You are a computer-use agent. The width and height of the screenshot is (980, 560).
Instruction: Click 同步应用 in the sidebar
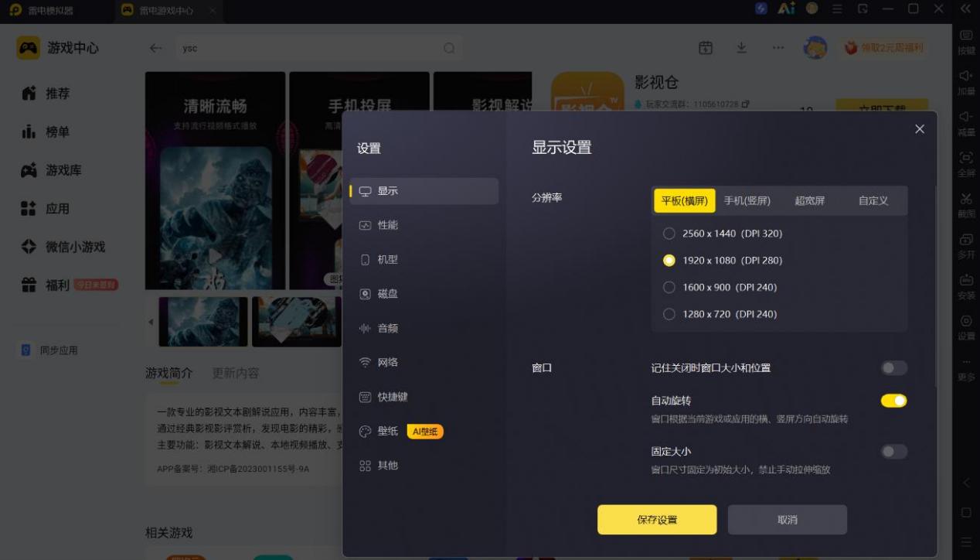pos(49,350)
